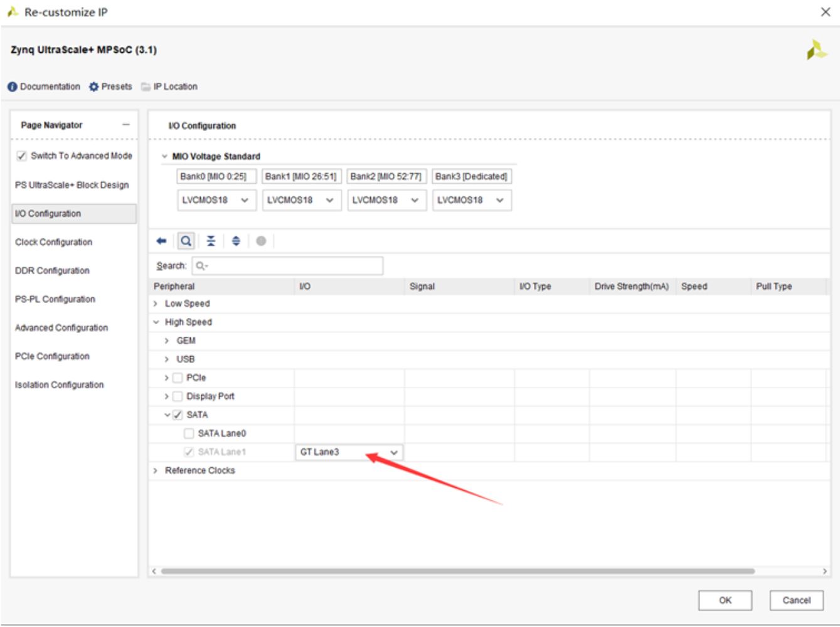Open PS UltraScale+ Block Design page

tap(72, 185)
